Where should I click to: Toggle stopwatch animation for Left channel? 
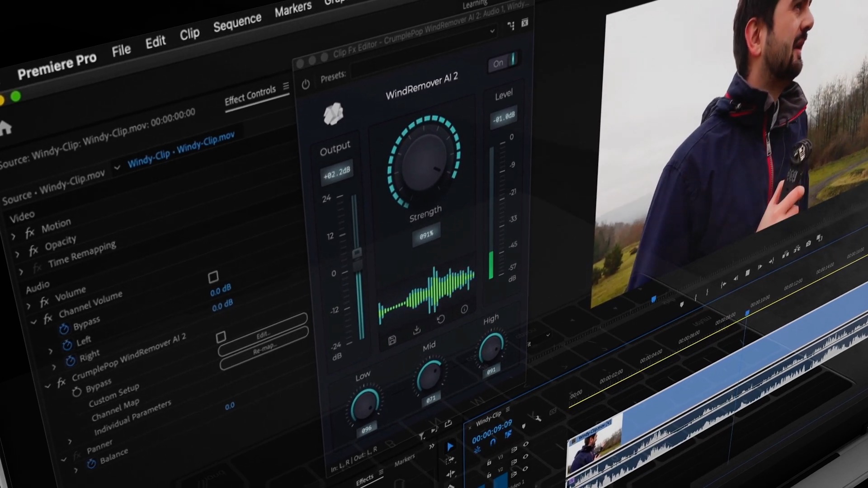pos(67,346)
